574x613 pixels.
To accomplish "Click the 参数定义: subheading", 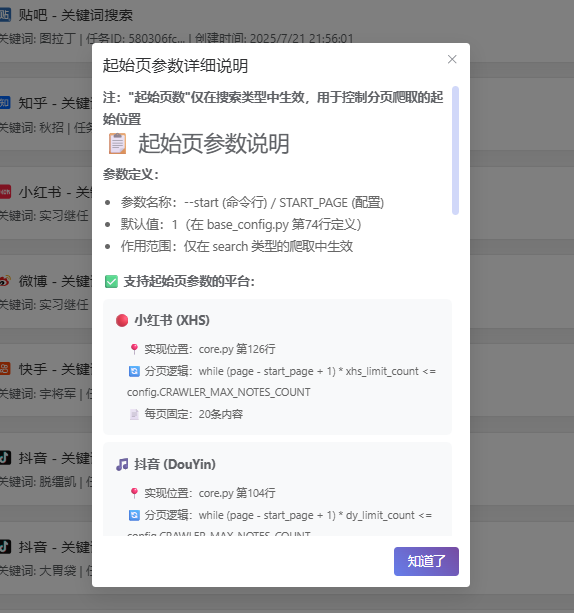I will [131, 174].
